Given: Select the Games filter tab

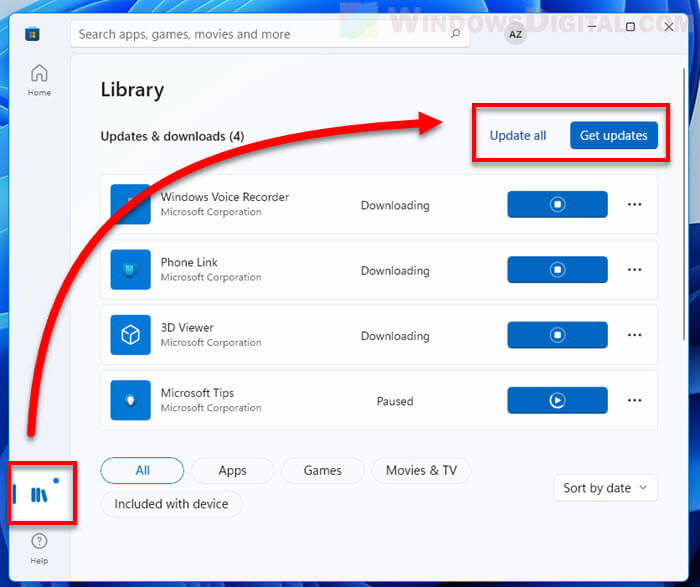Looking at the screenshot, I should [x=323, y=470].
